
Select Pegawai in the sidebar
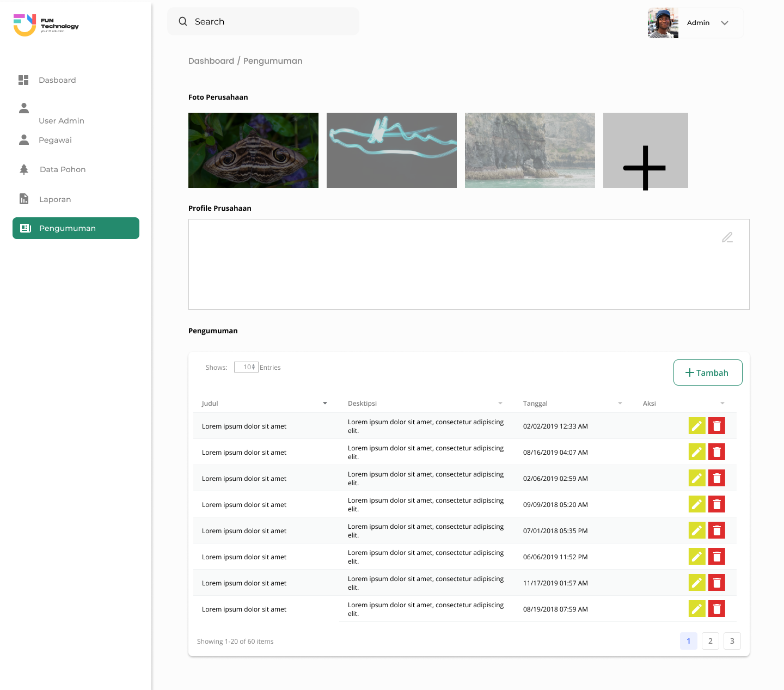click(x=55, y=140)
